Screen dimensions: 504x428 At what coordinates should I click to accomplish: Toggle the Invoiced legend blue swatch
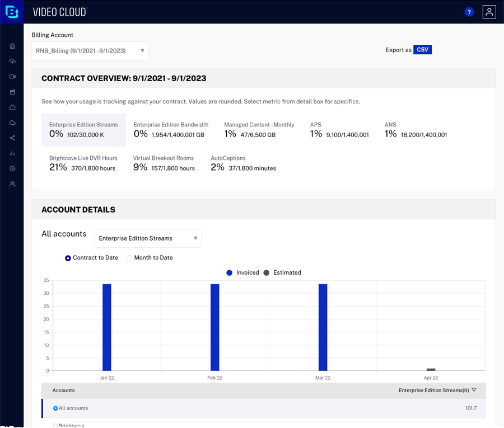(229, 272)
